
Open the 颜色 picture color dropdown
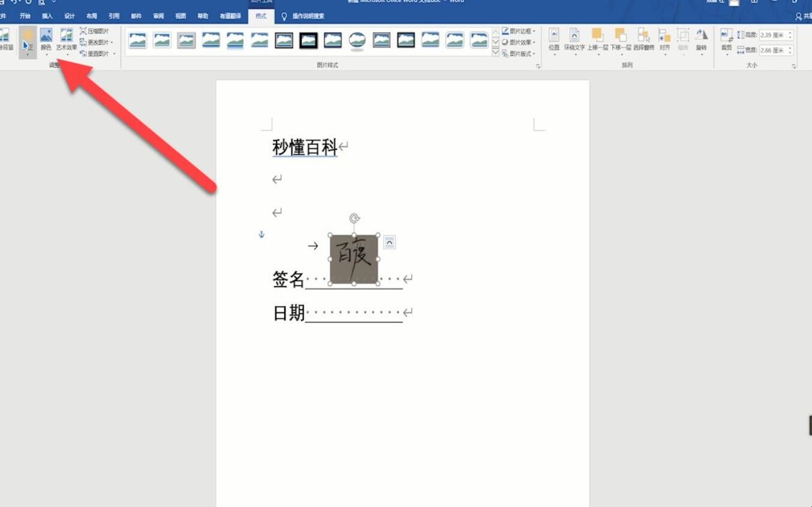pyautogui.click(x=46, y=42)
